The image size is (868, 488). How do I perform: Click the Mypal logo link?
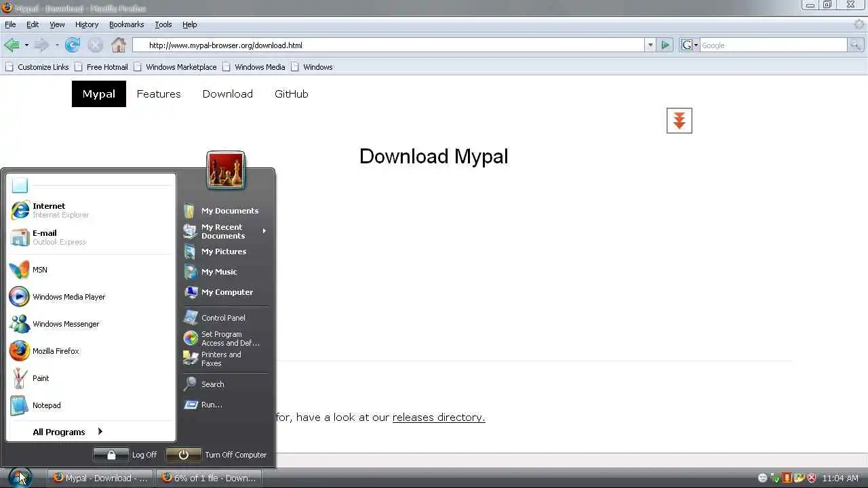tap(99, 94)
